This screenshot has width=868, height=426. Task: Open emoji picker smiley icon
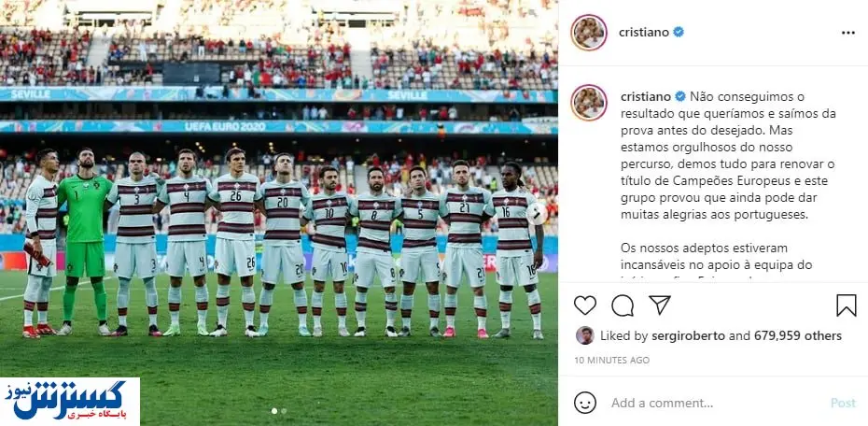point(584,403)
